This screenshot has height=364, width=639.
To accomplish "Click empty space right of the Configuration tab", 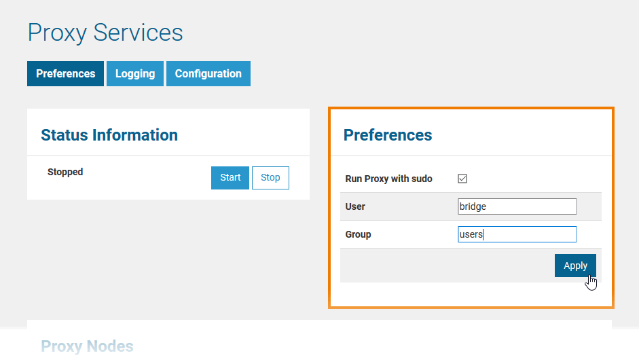I will click(407, 74).
